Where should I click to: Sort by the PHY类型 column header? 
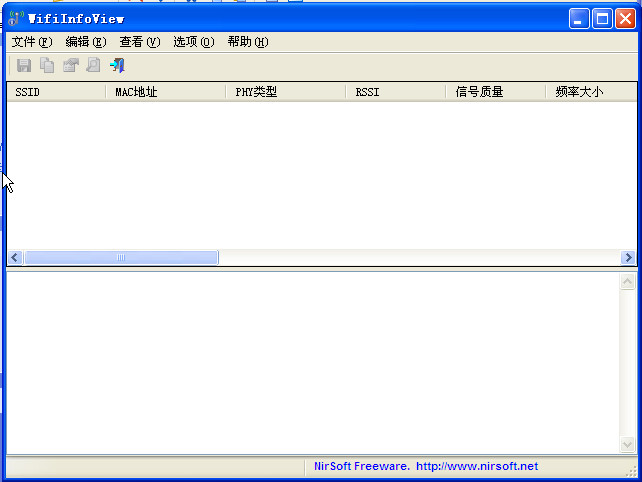tap(286, 92)
